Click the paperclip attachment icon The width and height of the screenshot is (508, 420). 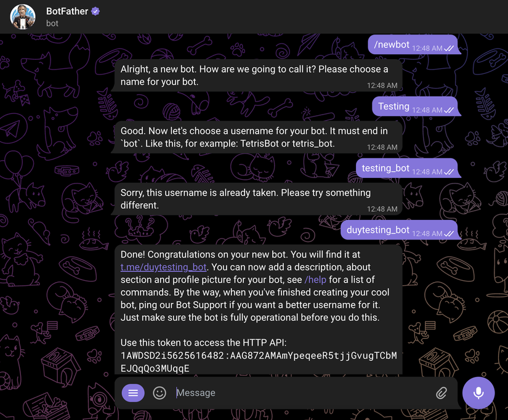(441, 392)
